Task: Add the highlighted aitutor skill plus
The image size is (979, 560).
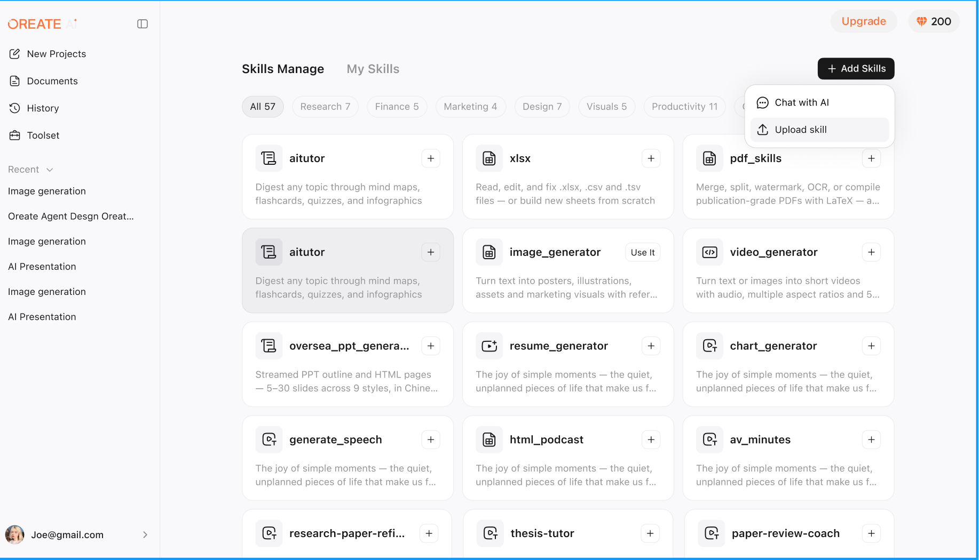Action: pyautogui.click(x=431, y=252)
